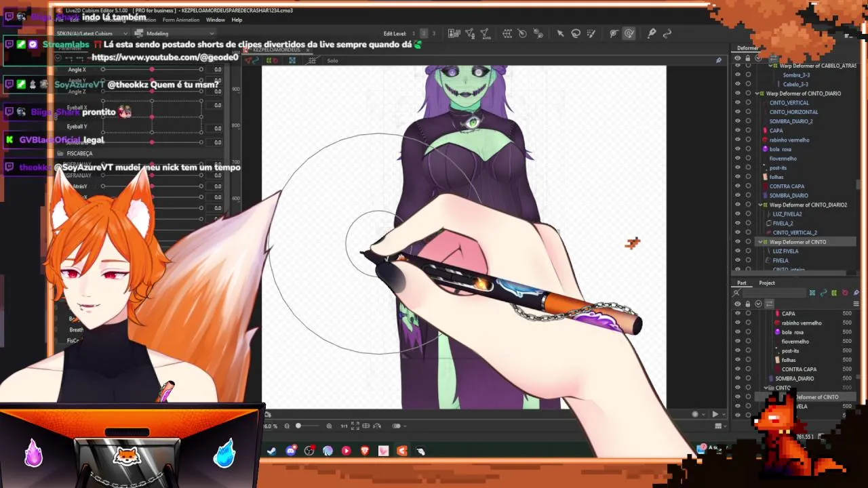The width and height of the screenshot is (868, 488).
Task: Click the purple pen icon in Part panel
Action: click(x=856, y=293)
